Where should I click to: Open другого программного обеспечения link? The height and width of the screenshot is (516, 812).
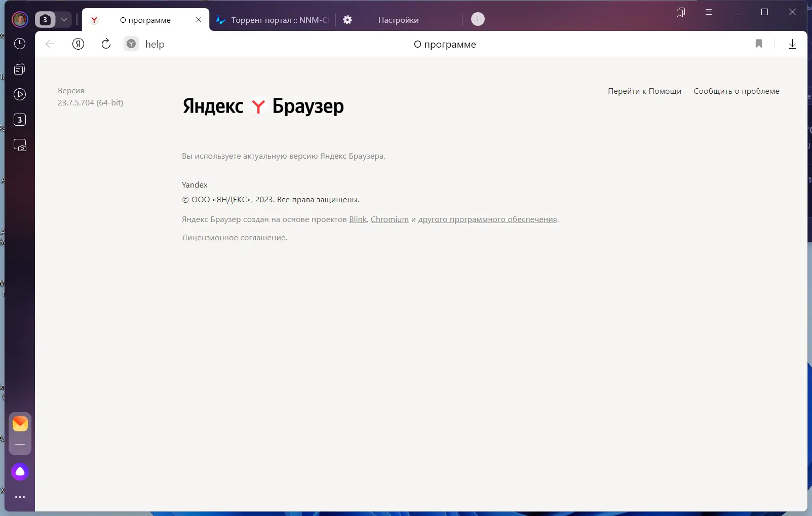pos(487,219)
